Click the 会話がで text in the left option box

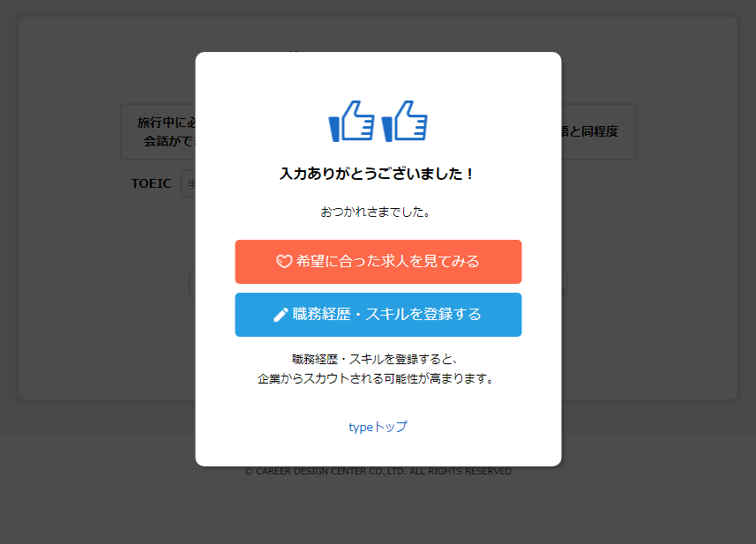(x=169, y=141)
